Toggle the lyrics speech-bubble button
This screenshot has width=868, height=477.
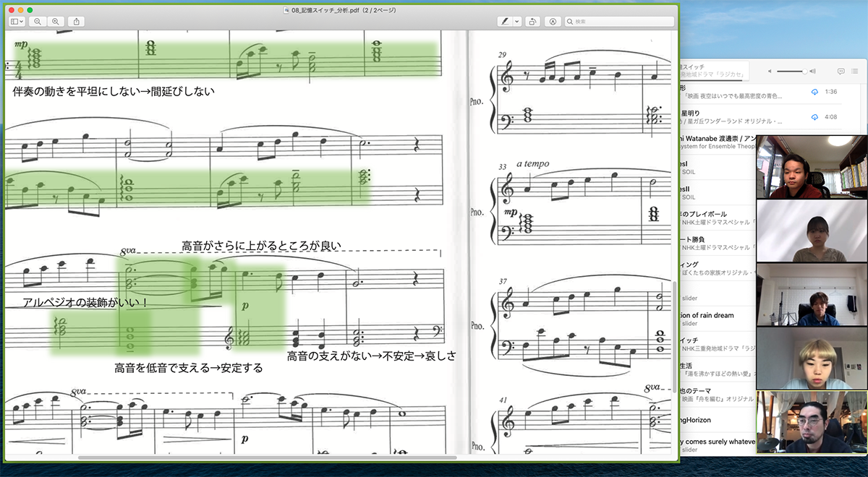point(841,72)
